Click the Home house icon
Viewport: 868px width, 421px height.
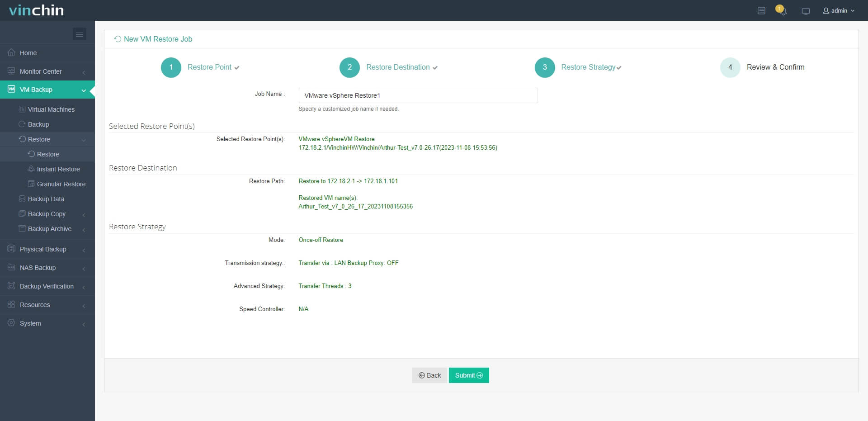(11, 52)
